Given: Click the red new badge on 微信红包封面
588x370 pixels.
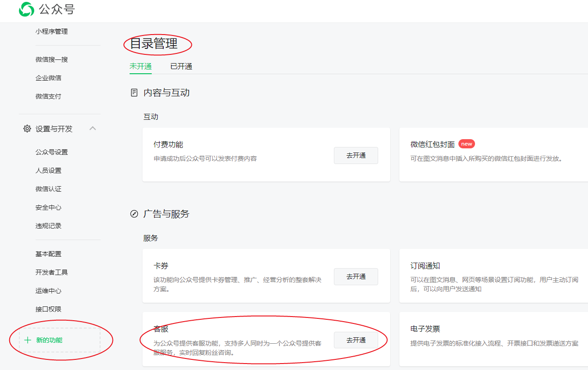Looking at the screenshot, I should pos(467,144).
